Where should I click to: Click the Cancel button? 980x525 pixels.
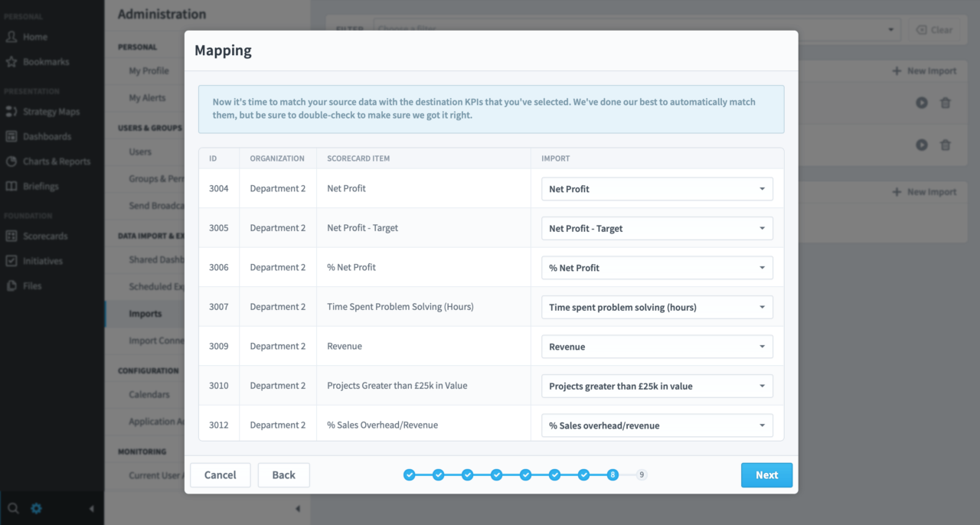[220, 475]
